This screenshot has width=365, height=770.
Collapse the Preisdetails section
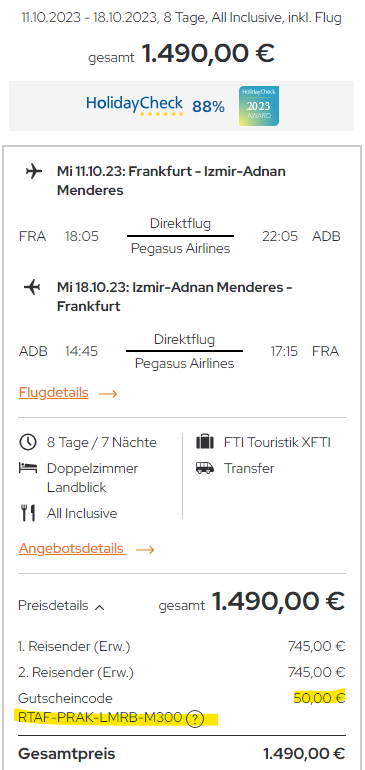61,605
